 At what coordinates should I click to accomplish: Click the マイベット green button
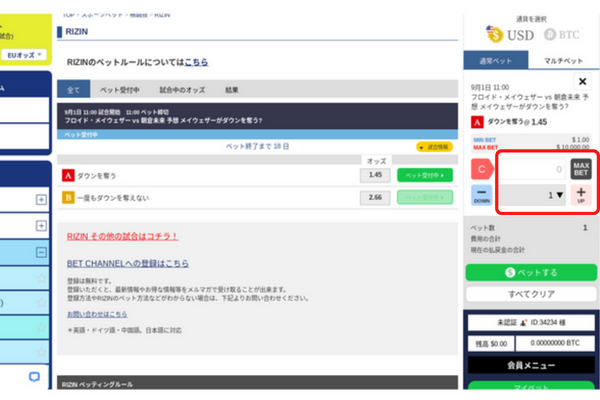coord(531,386)
